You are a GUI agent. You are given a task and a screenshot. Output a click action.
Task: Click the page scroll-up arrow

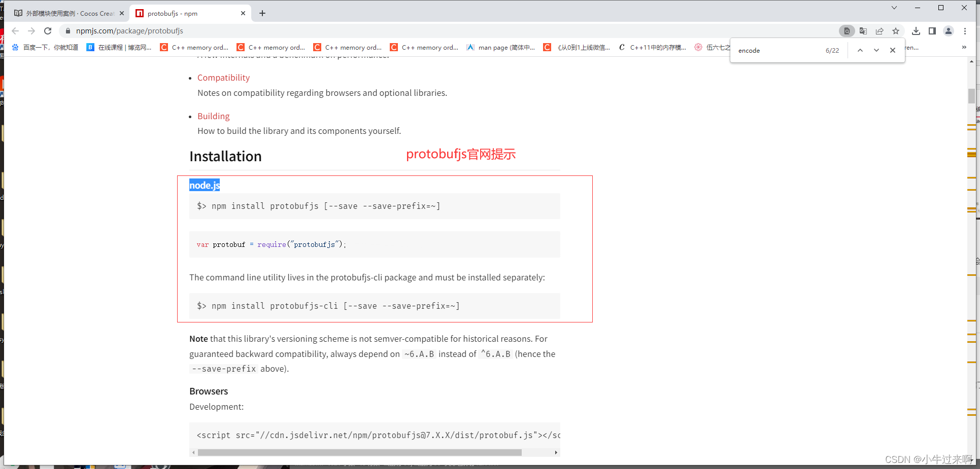971,61
